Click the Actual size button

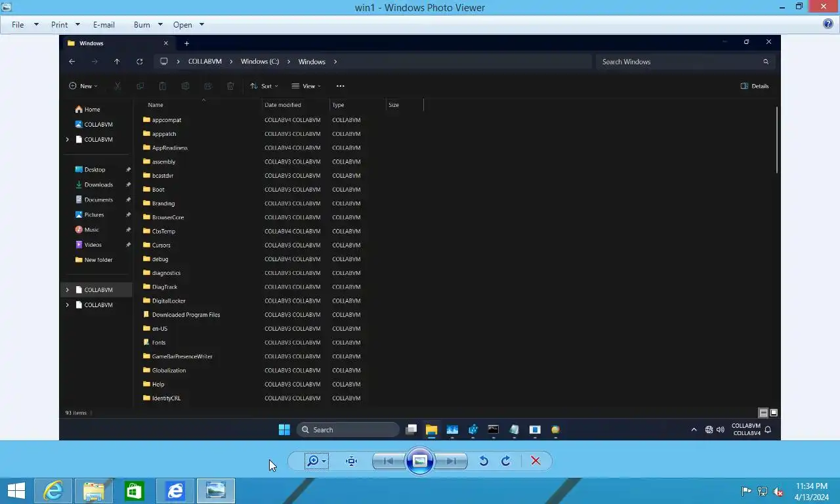click(x=352, y=461)
